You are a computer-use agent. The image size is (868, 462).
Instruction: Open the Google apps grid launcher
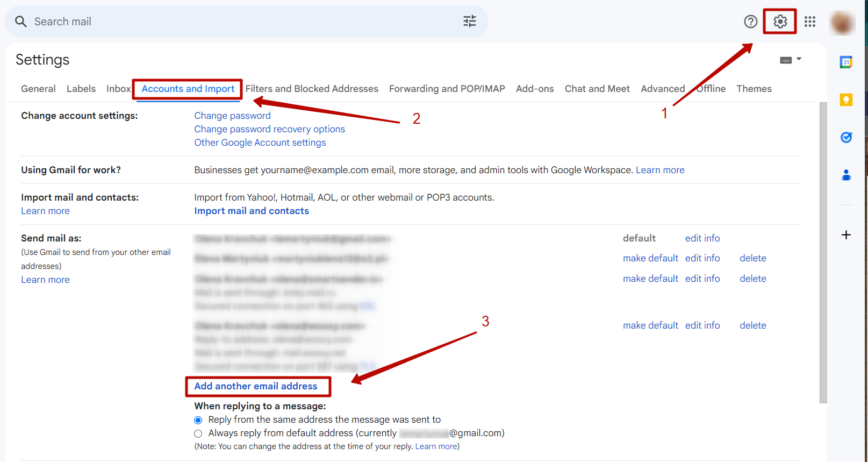click(x=810, y=22)
